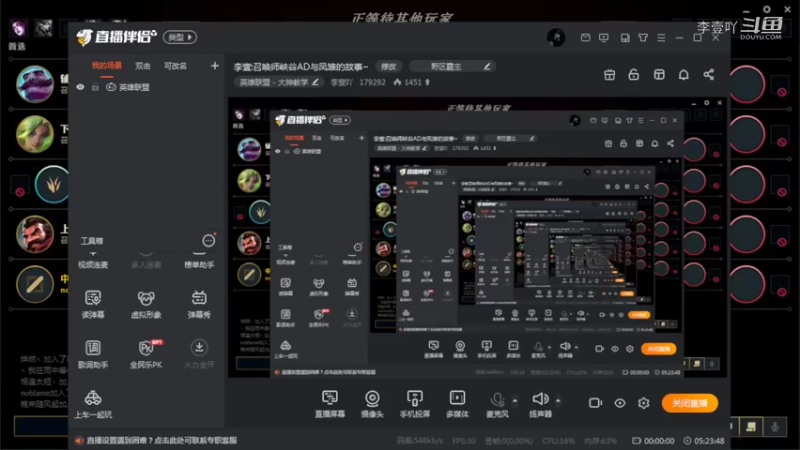Add 多媒体 multimedia source
The image size is (800, 450).
click(457, 404)
